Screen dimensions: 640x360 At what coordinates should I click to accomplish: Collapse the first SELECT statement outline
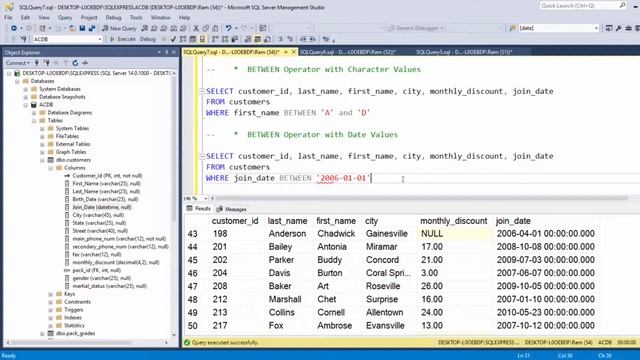point(202,91)
